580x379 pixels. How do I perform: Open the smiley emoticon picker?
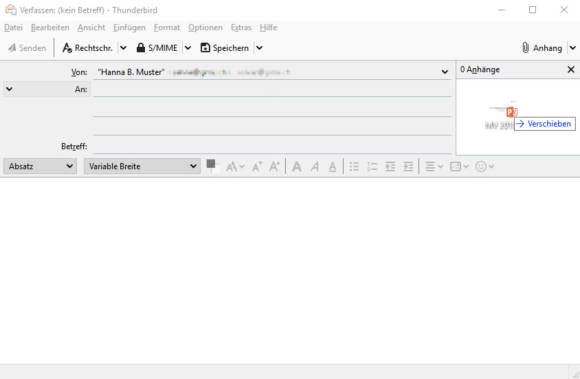pos(484,167)
